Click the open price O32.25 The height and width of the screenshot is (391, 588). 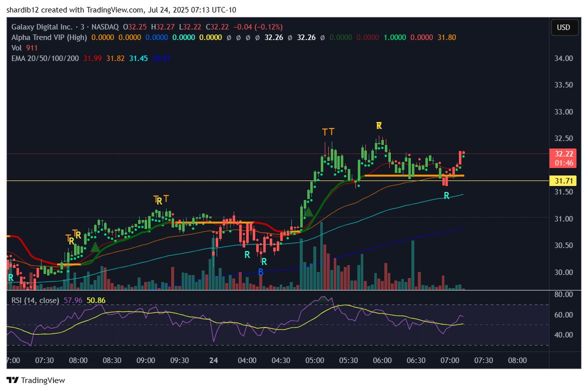pos(135,27)
